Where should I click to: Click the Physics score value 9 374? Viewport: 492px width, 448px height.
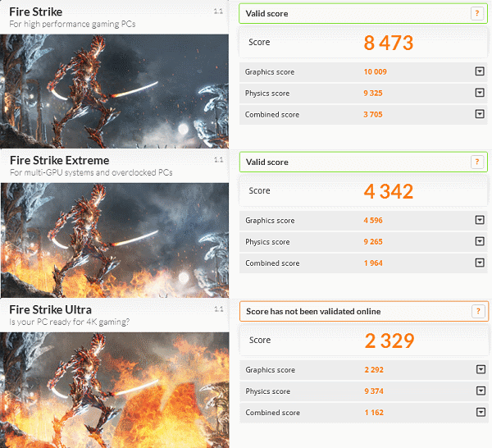tap(374, 391)
